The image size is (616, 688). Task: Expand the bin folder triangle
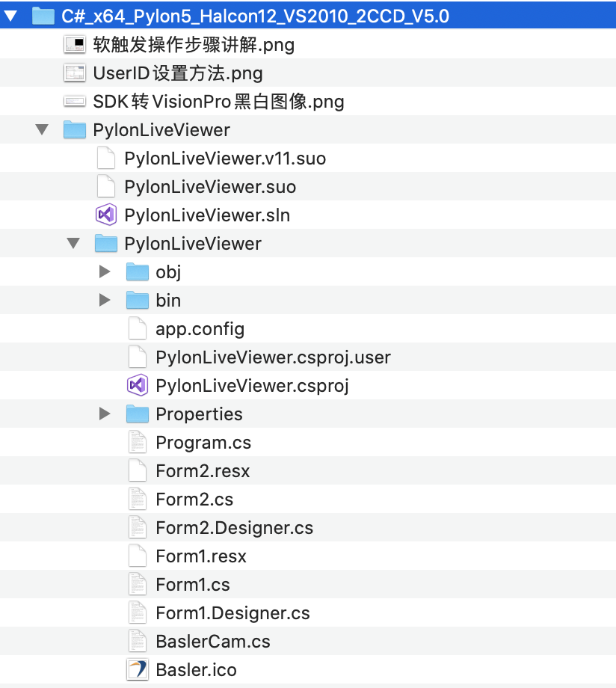(105, 300)
